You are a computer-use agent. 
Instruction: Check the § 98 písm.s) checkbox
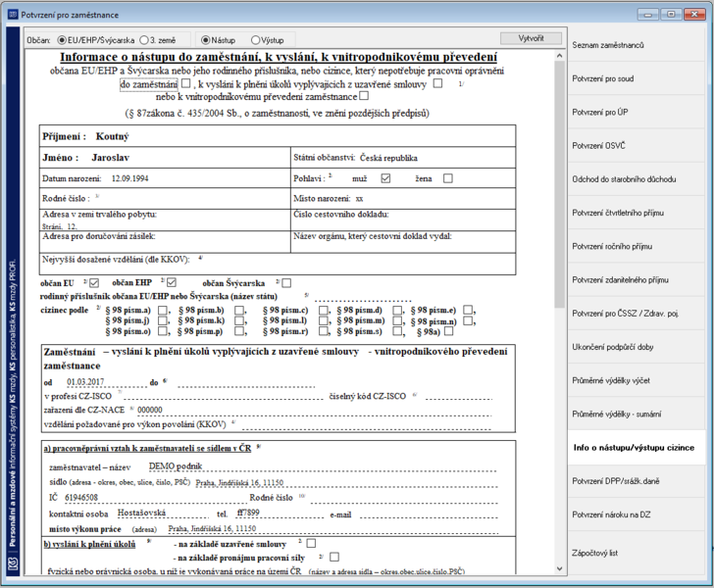tap(397, 331)
